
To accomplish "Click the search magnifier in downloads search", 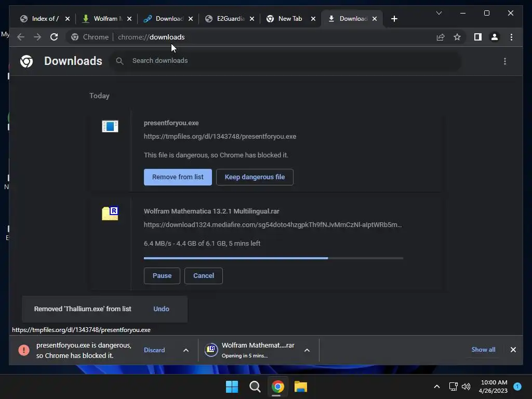I will coord(119,61).
